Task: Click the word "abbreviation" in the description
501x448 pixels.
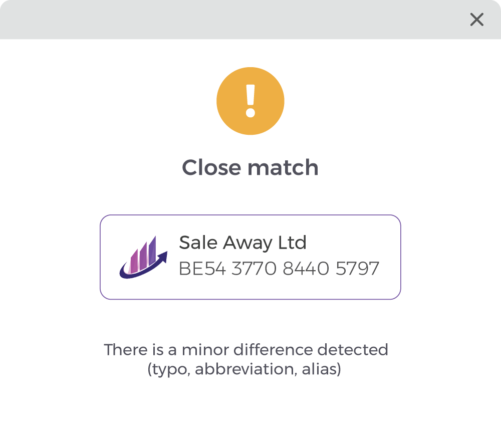Action: [243, 369]
